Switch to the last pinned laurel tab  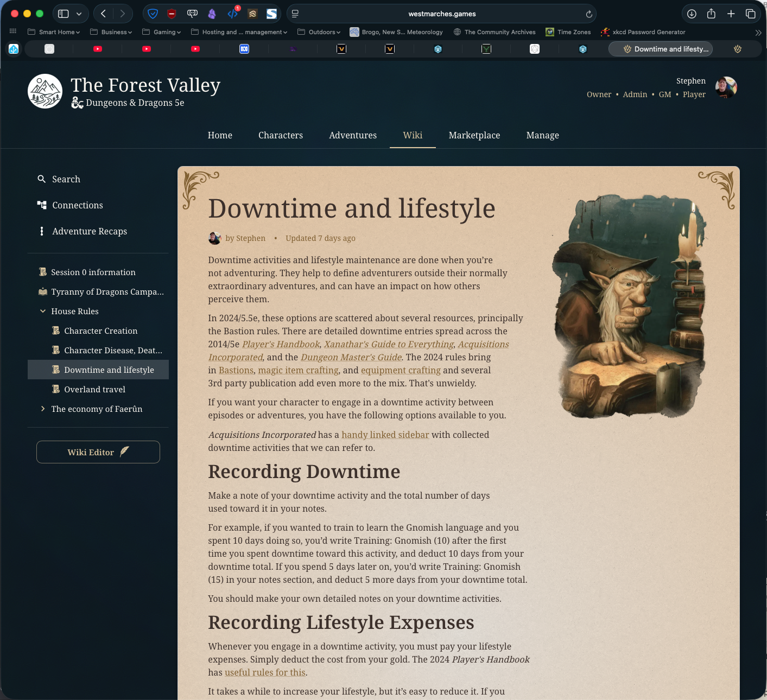pyautogui.click(x=738, y=49)
